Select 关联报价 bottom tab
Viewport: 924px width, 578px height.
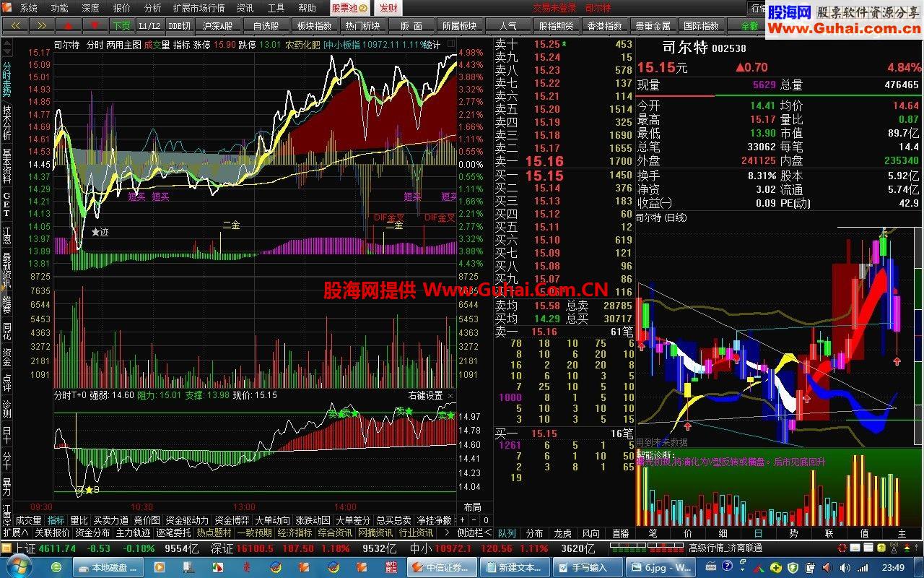52,533
